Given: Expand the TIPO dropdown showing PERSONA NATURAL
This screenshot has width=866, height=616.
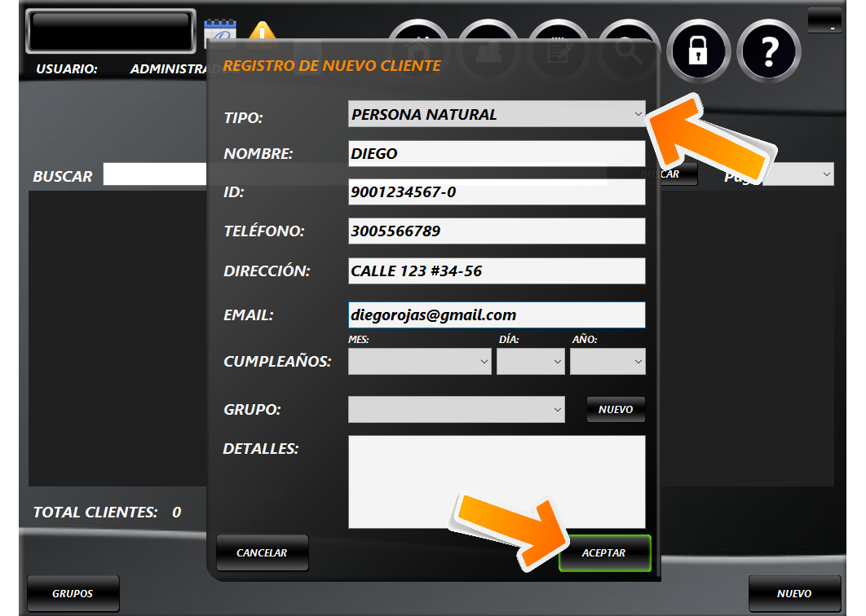Looking at the screenshot, I should coord(496,115).
